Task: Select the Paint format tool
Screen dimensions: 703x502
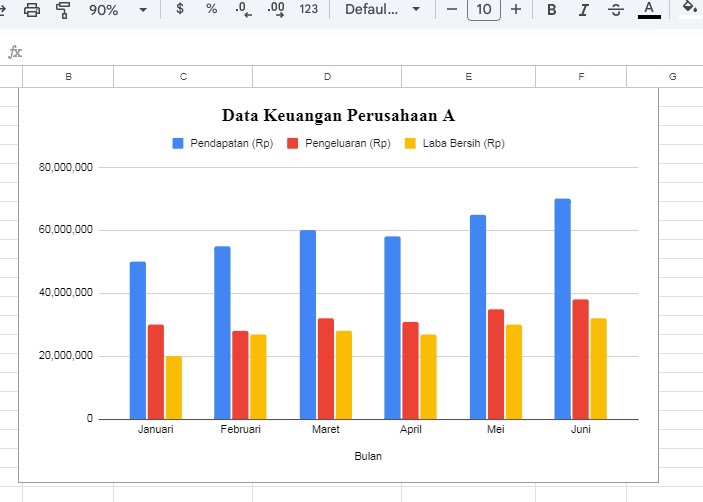Action: [x=63, y=10]
